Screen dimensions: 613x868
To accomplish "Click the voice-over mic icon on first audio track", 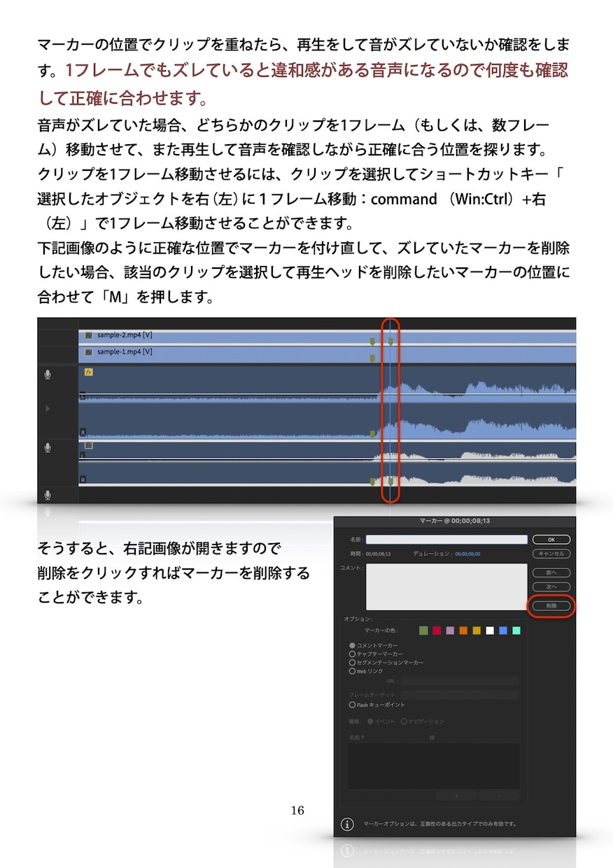I will (x=48, y=374).
